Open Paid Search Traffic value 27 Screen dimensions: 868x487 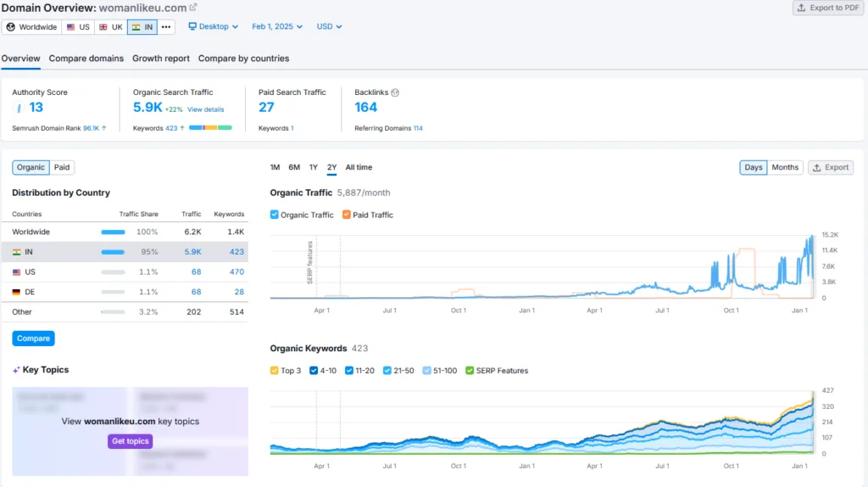click(266, 108)
